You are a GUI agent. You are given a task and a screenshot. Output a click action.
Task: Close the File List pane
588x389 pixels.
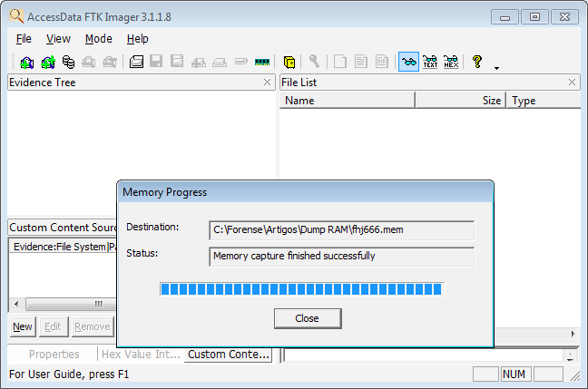click(x=572, y=83)
